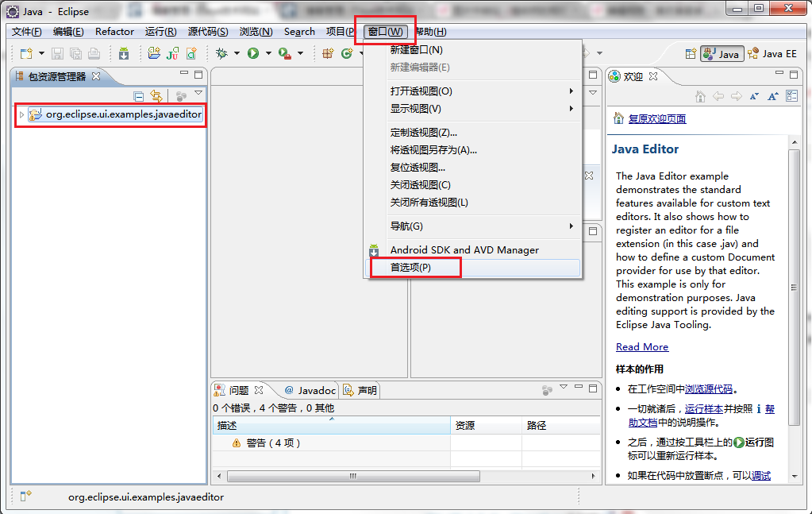Collapse all in Package Explorer toolbar
The image size is (812, 514).
138,96
